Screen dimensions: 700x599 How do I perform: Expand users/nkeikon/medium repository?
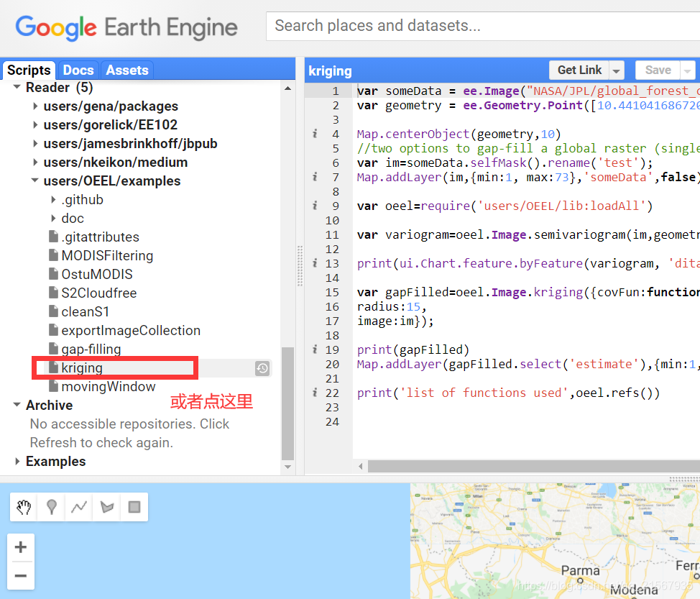[35, 163]
